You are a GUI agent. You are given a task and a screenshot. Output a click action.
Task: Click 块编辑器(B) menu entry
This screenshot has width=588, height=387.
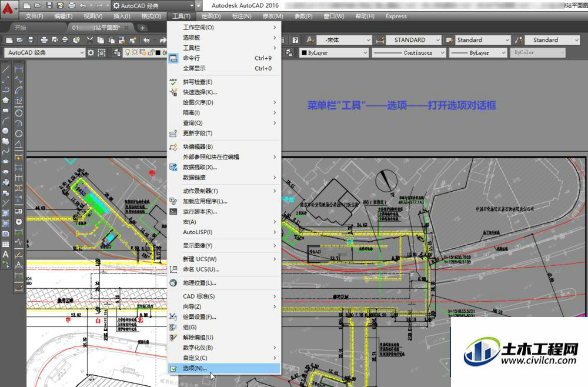[x=224, y=146]
